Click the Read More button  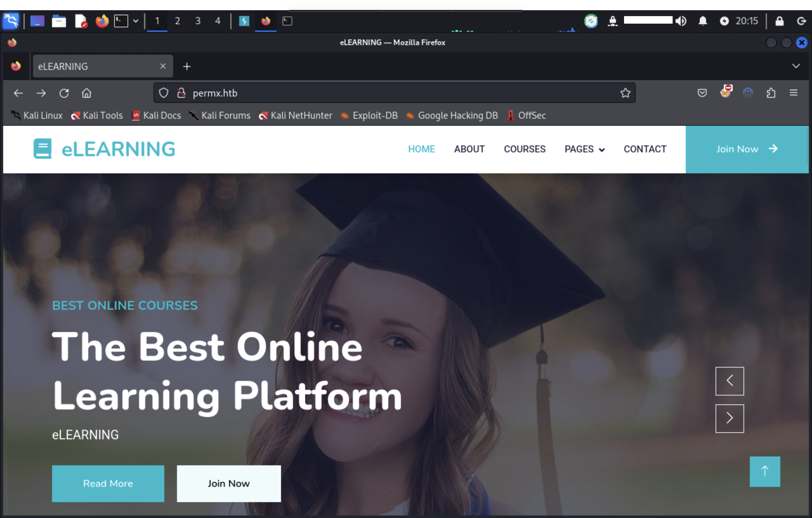coord(108,483)
